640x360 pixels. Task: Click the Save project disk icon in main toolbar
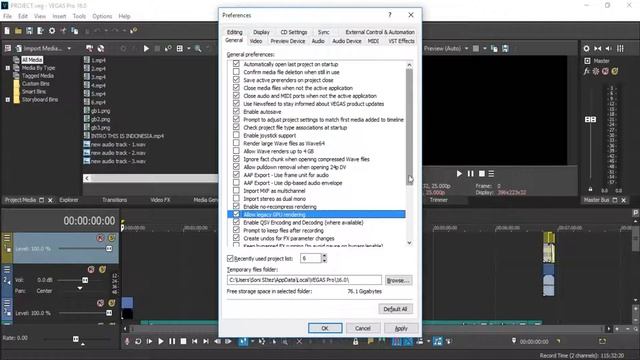pyautogui.click(x=29, y=31)
